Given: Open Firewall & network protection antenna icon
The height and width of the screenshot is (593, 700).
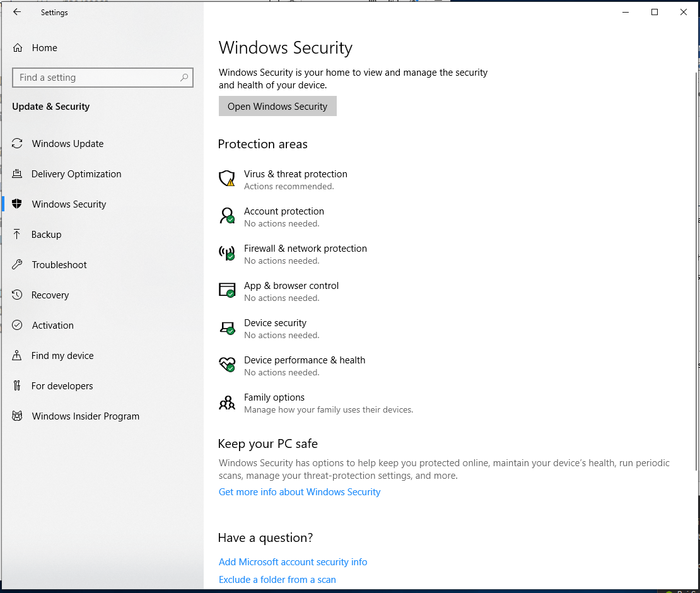Looking at the screenshot, I should tap(227, 253).
